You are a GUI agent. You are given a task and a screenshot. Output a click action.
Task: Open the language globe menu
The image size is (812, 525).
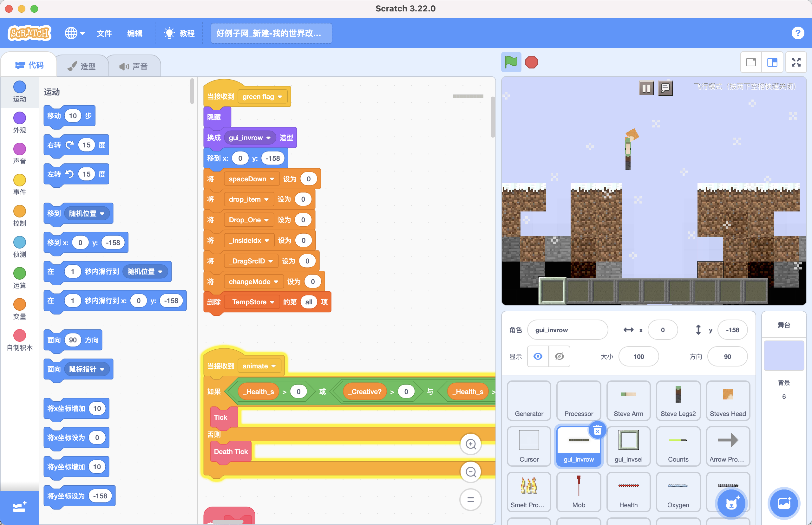(x=75, y=33)
